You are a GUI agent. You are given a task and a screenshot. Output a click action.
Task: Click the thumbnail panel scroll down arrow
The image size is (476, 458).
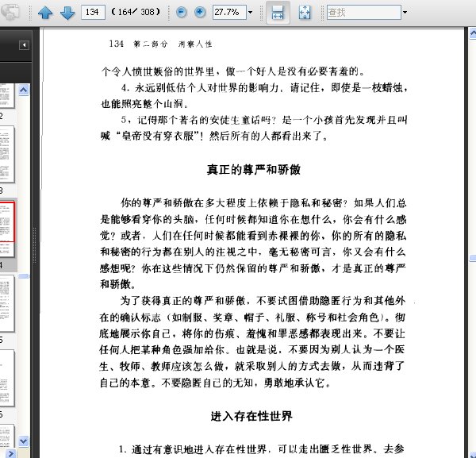[24, 441]
